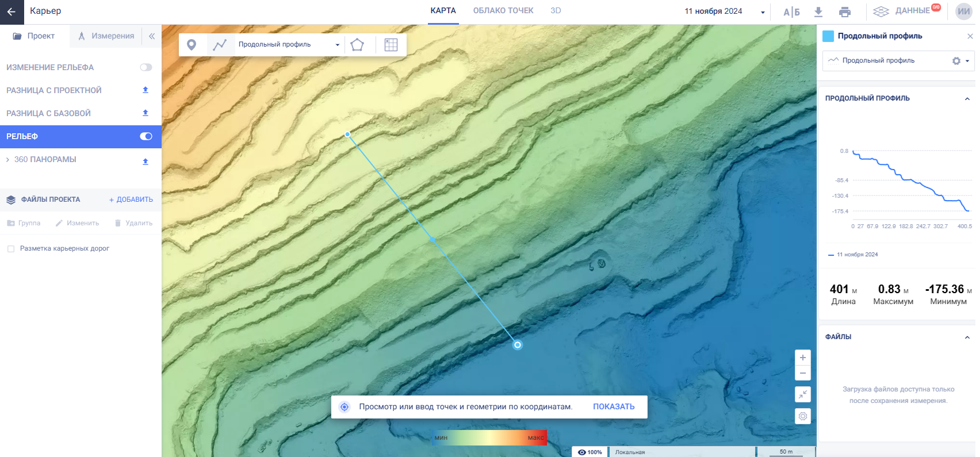980x457 pixels.
Task: Open the A|B comparison mode
Action: pos(791,12)
